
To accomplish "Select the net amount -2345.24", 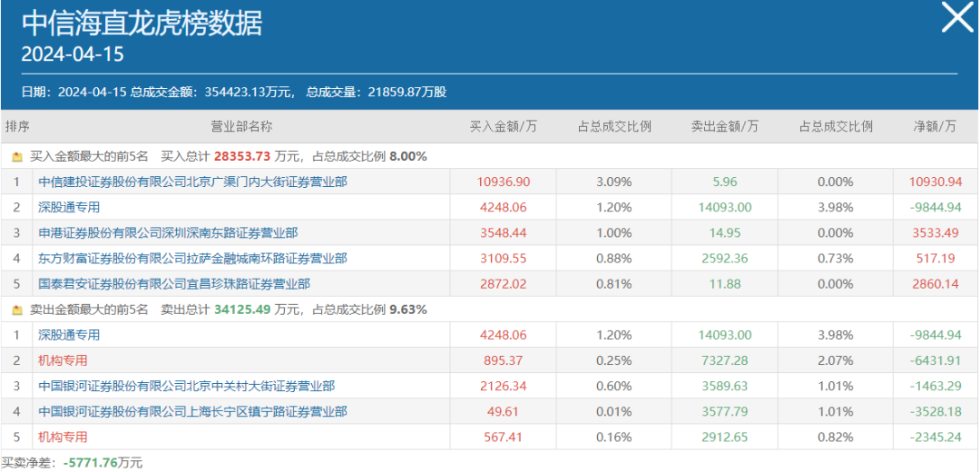I will click(935, 437).
